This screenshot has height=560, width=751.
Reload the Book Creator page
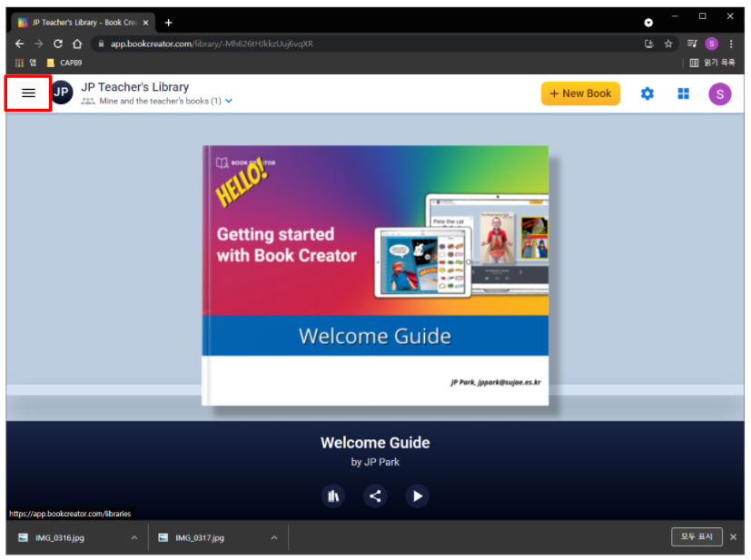click(58, 44)
